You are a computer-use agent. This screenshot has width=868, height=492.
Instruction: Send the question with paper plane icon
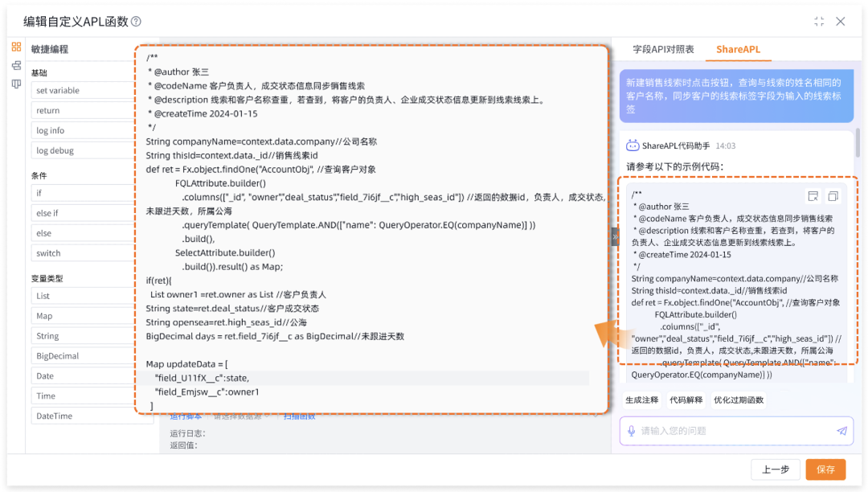tap(841, 431)
